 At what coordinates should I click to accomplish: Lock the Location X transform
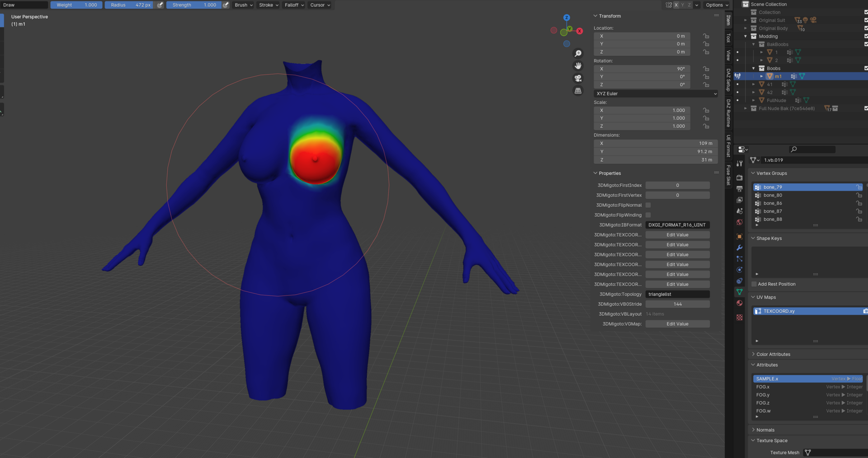(706, 36)
